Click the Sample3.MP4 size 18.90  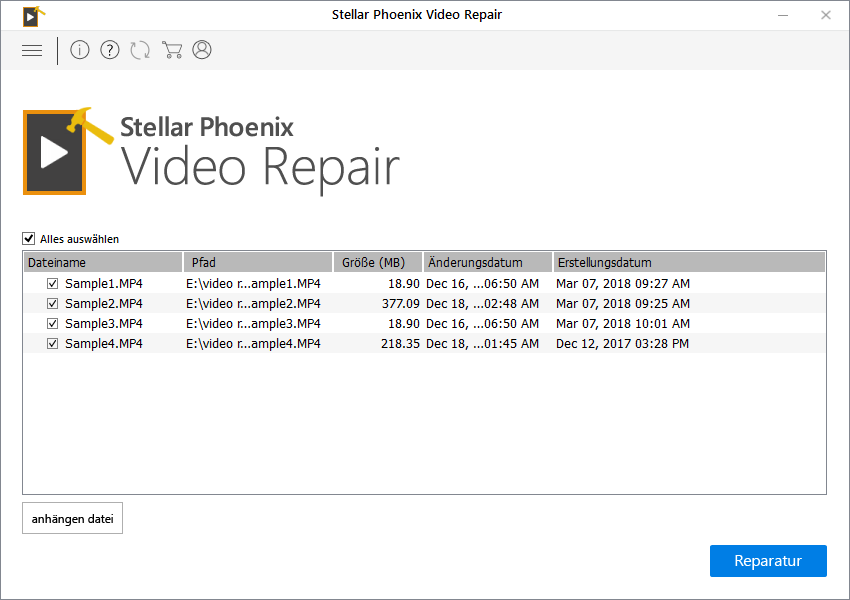tap(404, 324)
